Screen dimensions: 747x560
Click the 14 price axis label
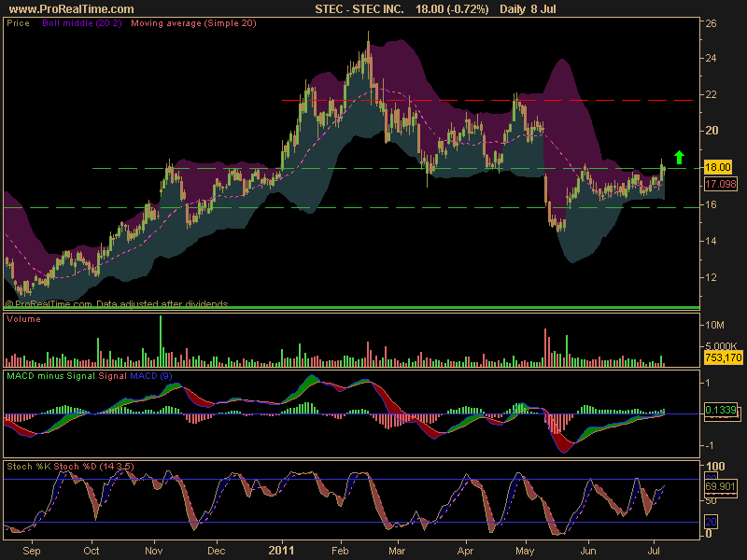[x=711, y=241]
